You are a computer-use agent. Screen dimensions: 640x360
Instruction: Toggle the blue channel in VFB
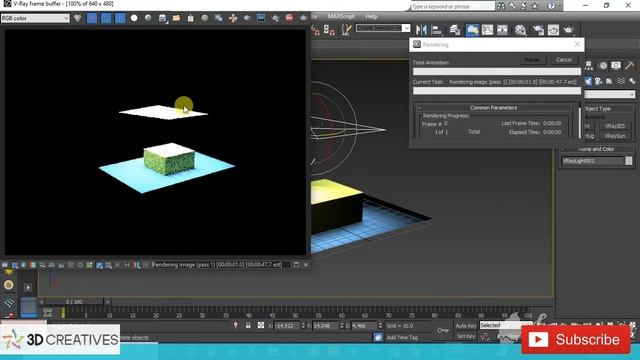click(x=120, y=18)
